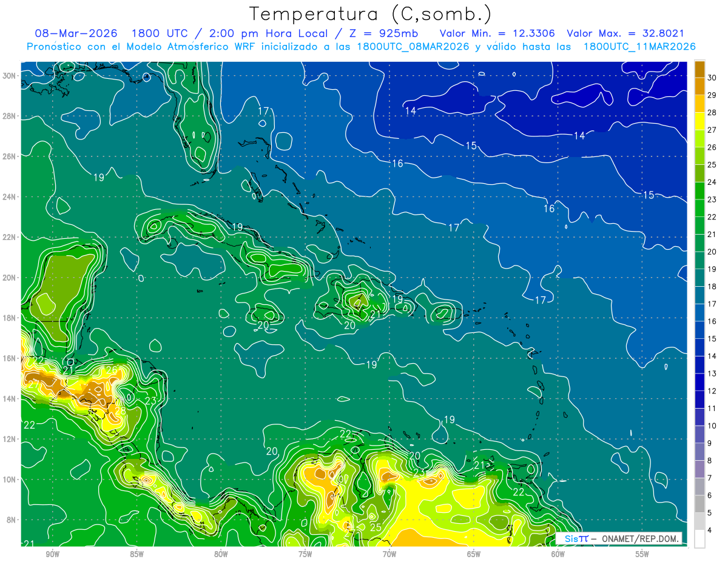Click the '85W' longitude axis label
Viewport: 728px width, 562px height.
click(x=136, y=554)
